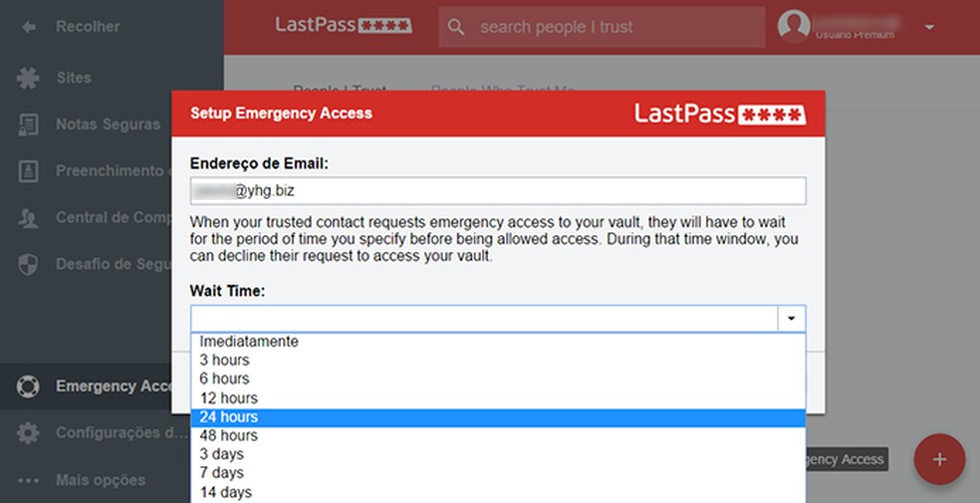The image size is (980, 503).
Task: Click the Emergency Access lifebuoy icon
Action: pos(28,386)
